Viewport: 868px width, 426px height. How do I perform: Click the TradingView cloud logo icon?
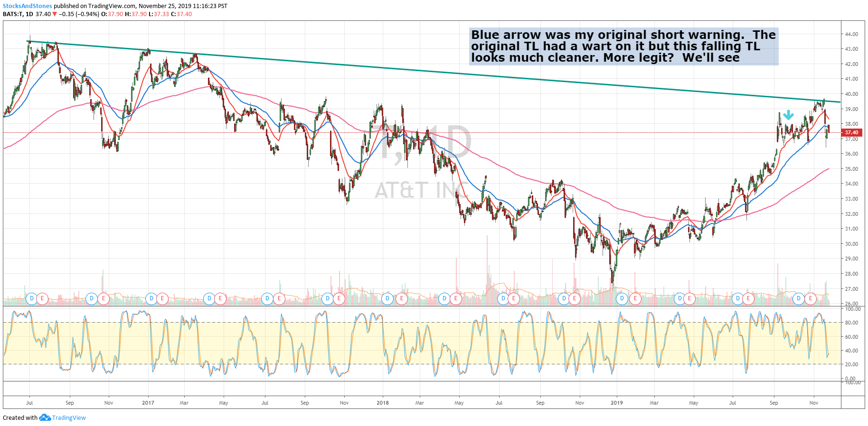[45, 417]
